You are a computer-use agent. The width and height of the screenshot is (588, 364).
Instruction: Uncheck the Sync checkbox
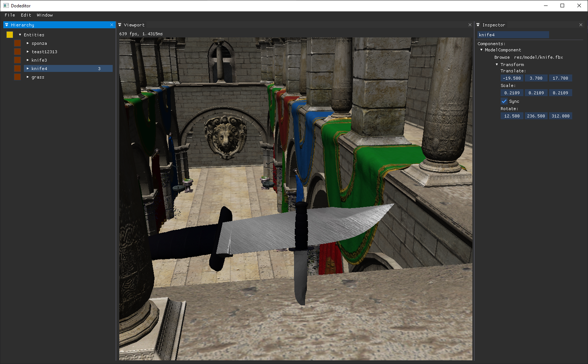[504, 101]
